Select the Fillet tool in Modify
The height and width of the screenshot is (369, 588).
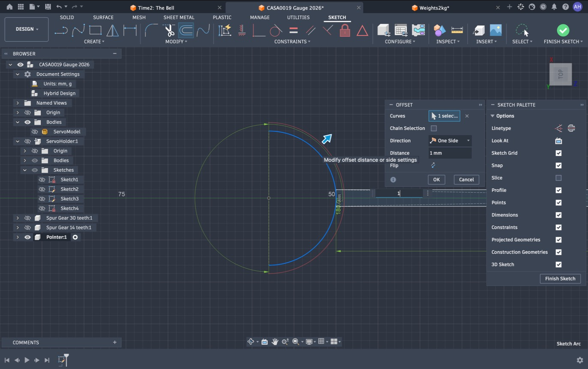pos(151,30)
